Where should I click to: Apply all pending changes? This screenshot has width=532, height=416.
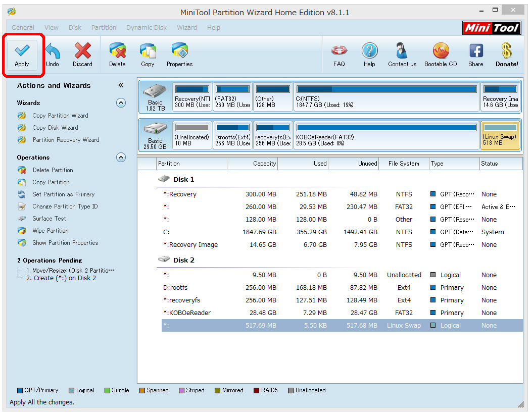coord(22,55)
